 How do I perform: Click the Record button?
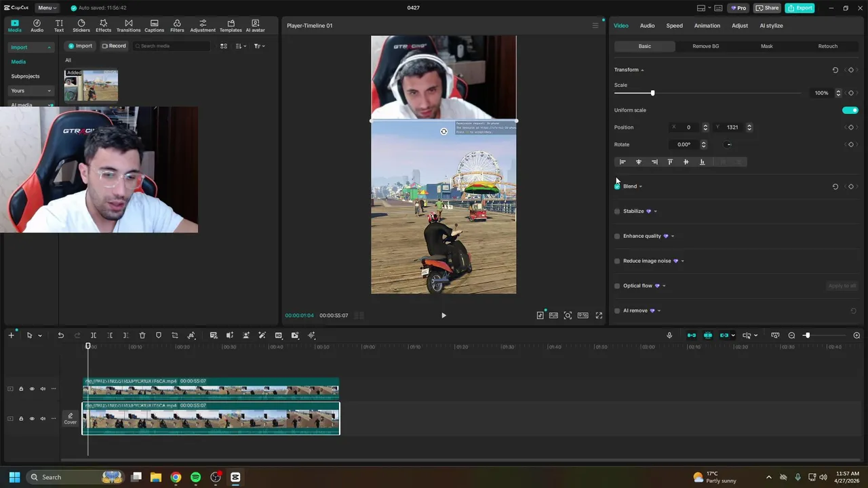pyautogui.click(x=114, y=46)
